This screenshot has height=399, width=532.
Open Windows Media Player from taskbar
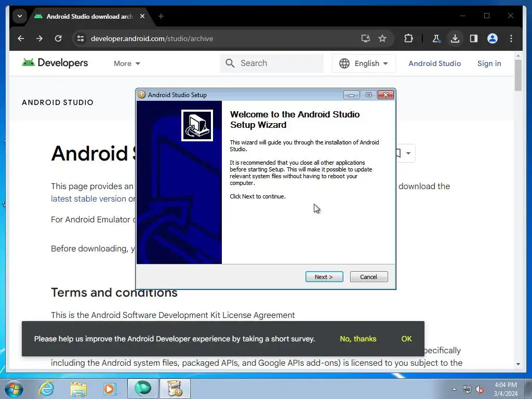[x=110, y=389]
